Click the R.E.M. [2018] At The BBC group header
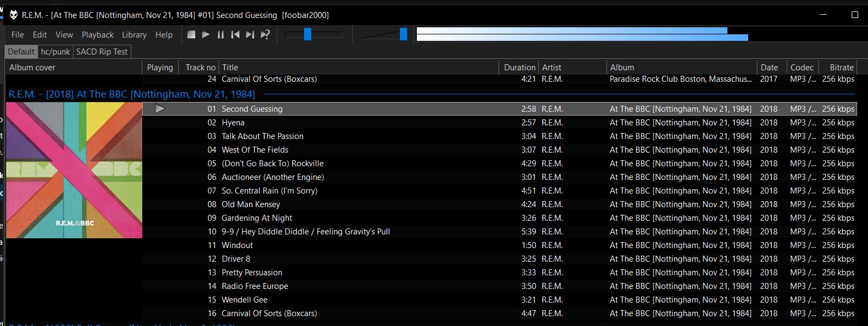The width and height of the screenshot is (868, 326). [x=132, y=94]
